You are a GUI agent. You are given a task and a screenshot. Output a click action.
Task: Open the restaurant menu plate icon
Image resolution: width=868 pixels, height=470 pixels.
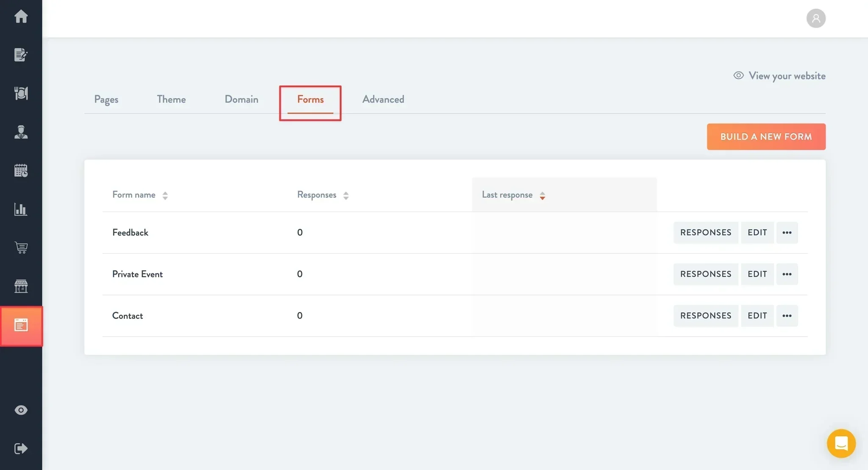pos(21,93)
